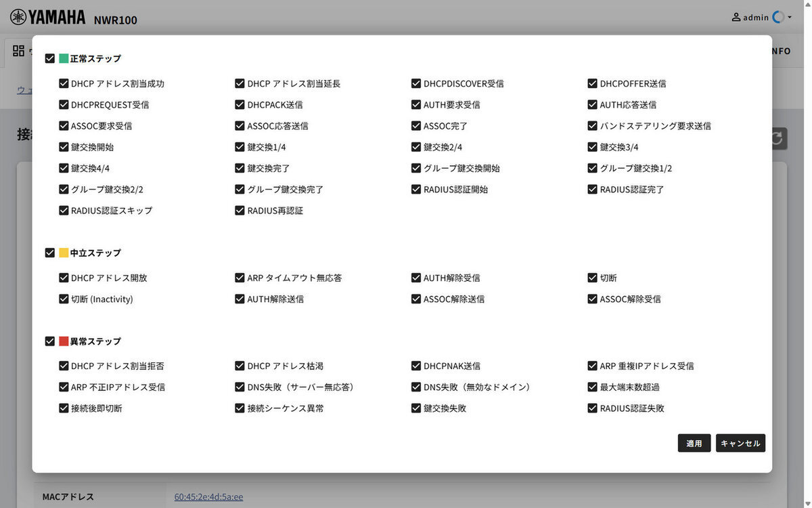Uncheck 鍵交換3/4
Image resolution: width=812 pixels, height=508 pixels.
[x=593, y=147]
